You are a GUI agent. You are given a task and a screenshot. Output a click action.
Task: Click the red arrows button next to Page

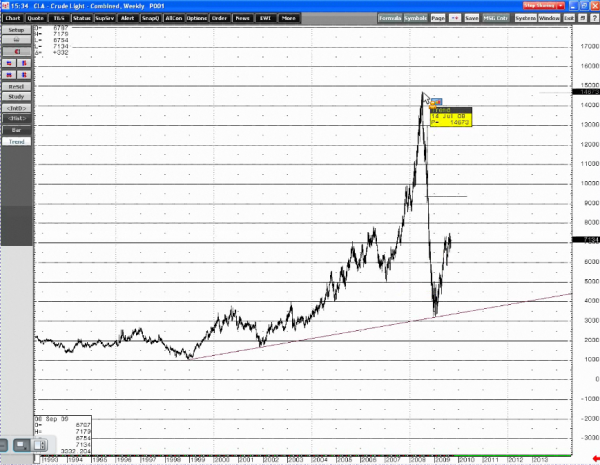pos(455,18)
